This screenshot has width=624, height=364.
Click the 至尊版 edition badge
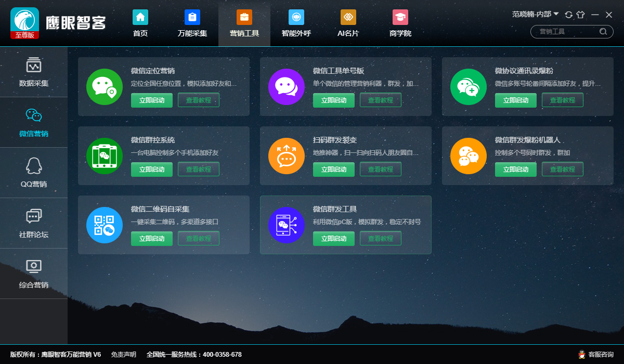[x=24, y=35]
